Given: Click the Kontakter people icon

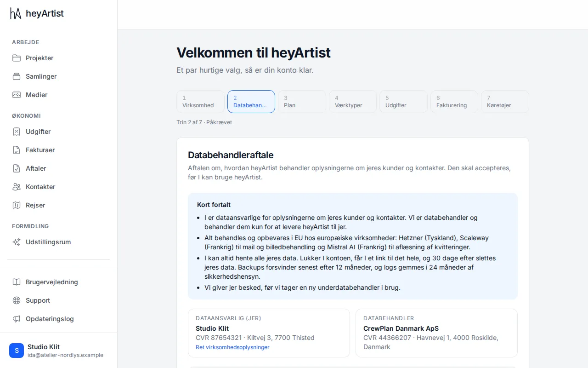Looking at the screenshot, I should [17, 187].
